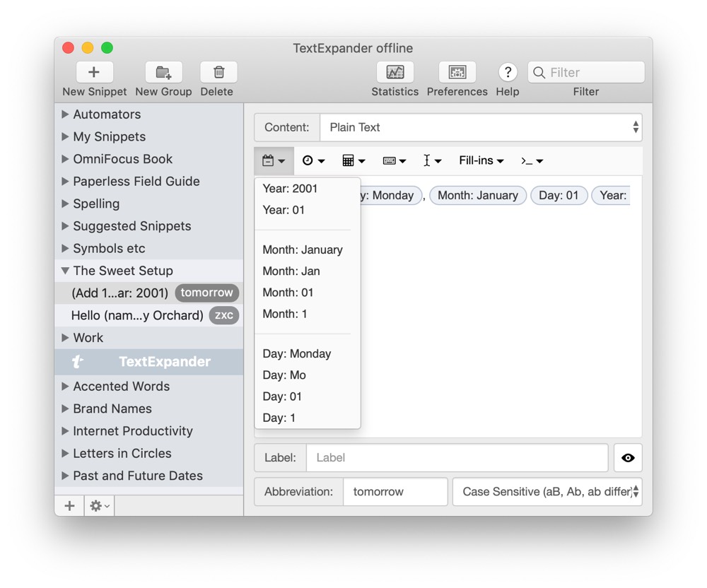The image size is (707, 588).
Task: Close the TextExpander window
Action: pyautogui.click(x=68, y=48)
